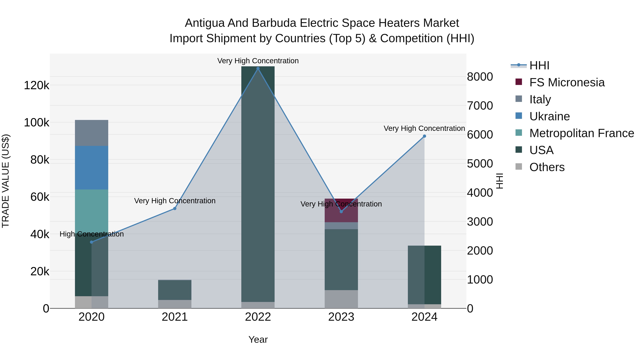644x362 pixels.
Task: Click the Others gray legend swatch
Action: (x=519, y=167)
